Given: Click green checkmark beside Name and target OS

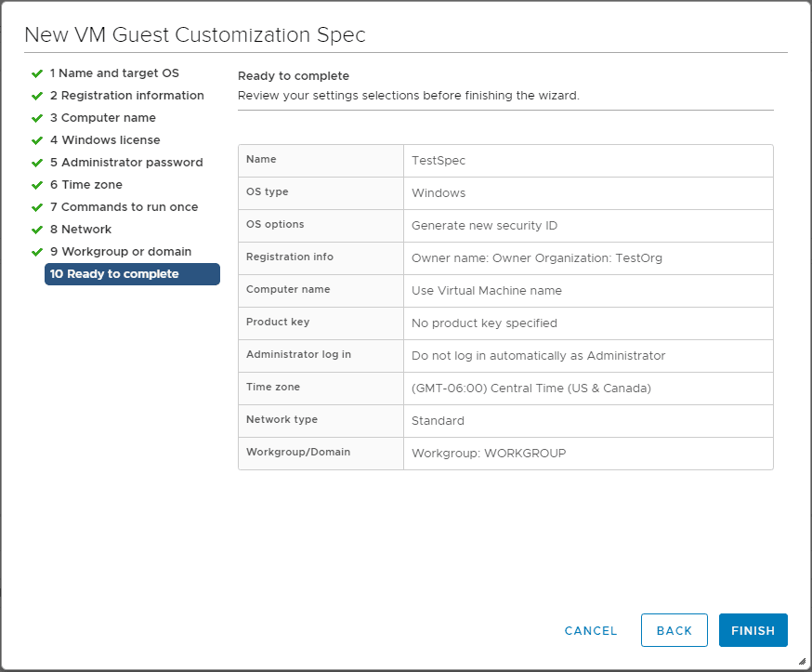Looking at the screenshot, I should (x=37, y=73).
